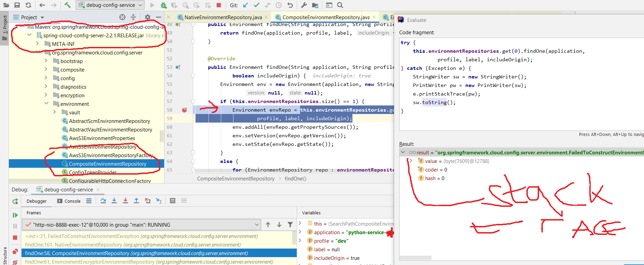This screenshot has width=644, height=265.
Task: Click the 'profile = "dev"' variable
Action: tap(331, 241)
